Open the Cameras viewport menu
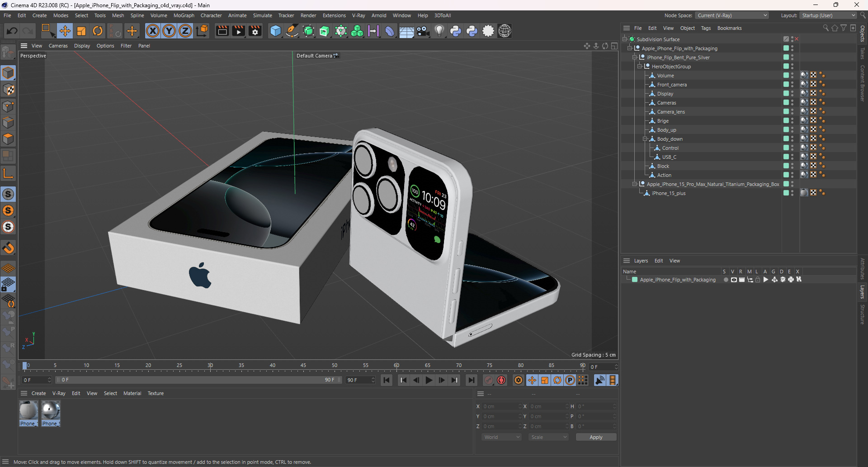The image size is (868, 467). (x=58, y=46)
